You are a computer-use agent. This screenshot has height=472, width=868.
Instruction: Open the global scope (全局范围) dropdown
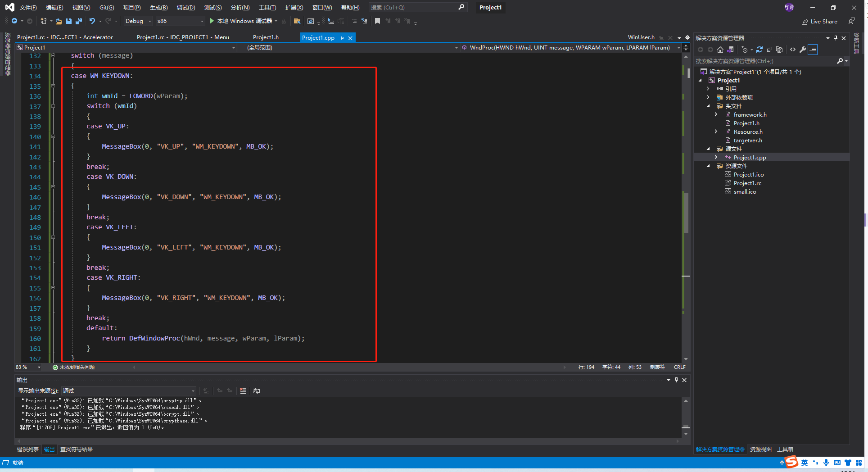click(349, 47)
